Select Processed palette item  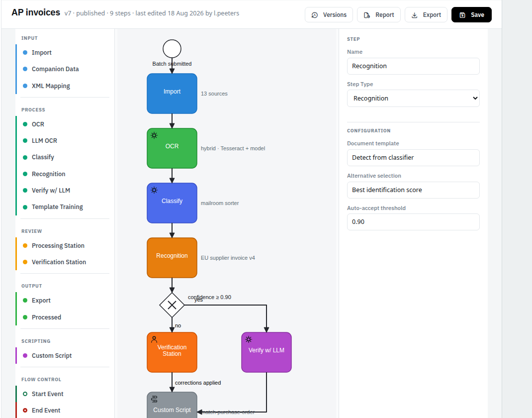[63, 317]
